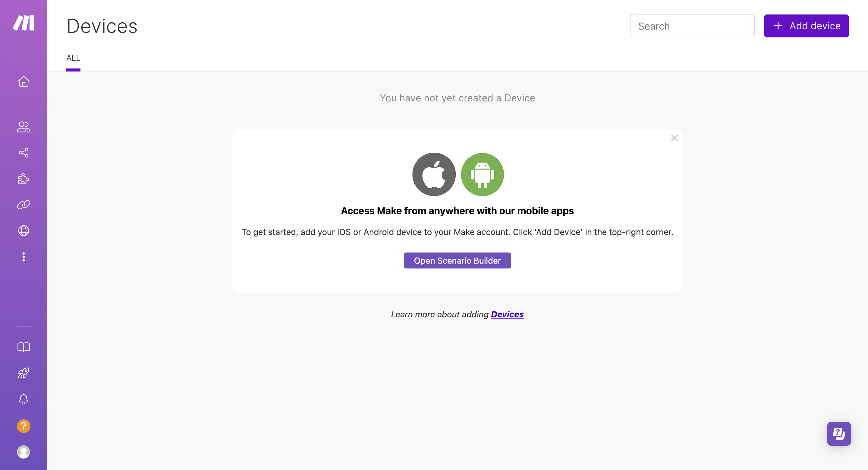868x470 pixels.
Task: Open the support chat widget
Action: (x=839, y=433)
